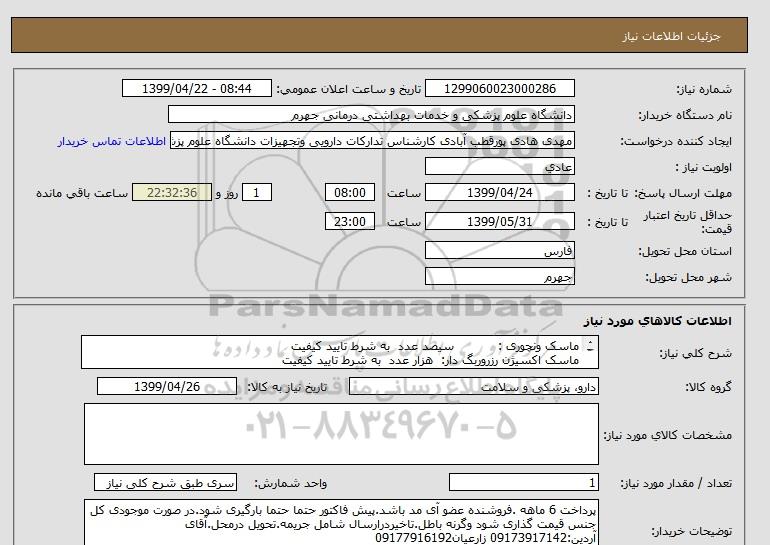Click the delivery province field فارس
The height and width of the screenshot is (545, 770).
pos(499,250)
